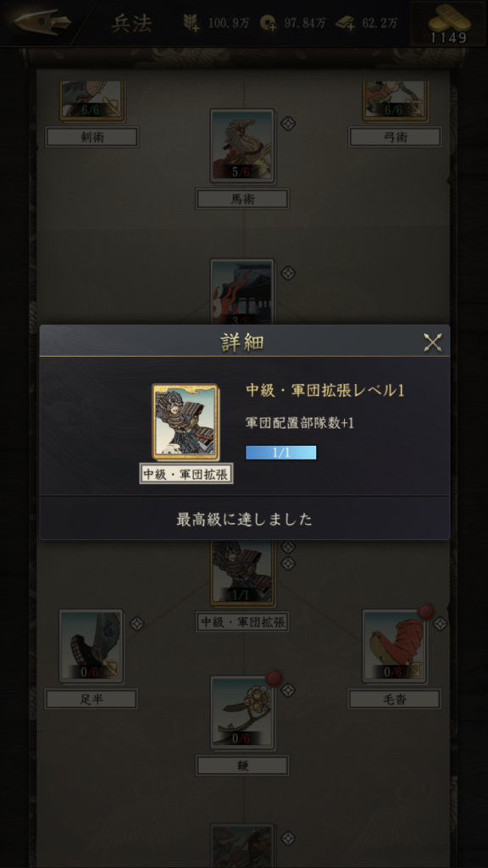Add more lumber resource (62.2万)
This screenshot has height=868, width=488.
point(346,23)
